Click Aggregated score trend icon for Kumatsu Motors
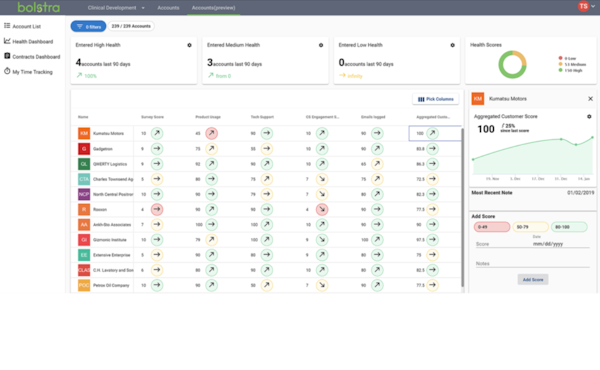The image size is (600, 370). click(x=432, y=133)
